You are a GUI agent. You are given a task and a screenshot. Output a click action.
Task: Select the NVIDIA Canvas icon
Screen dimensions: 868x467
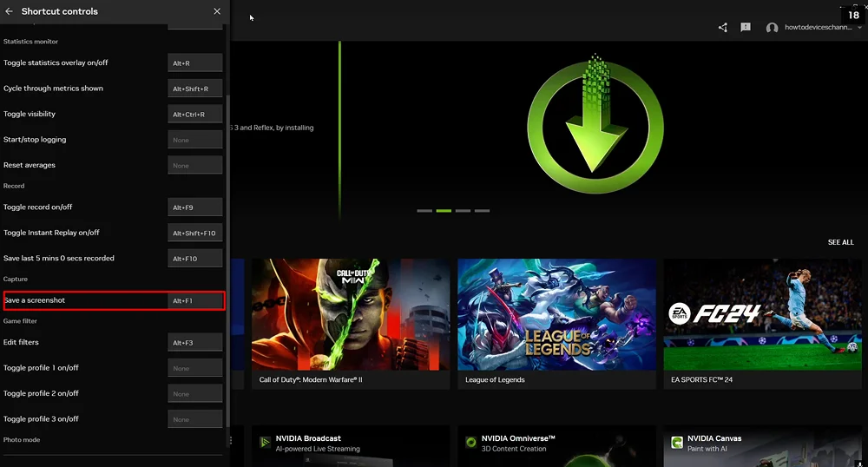[676, 443]
